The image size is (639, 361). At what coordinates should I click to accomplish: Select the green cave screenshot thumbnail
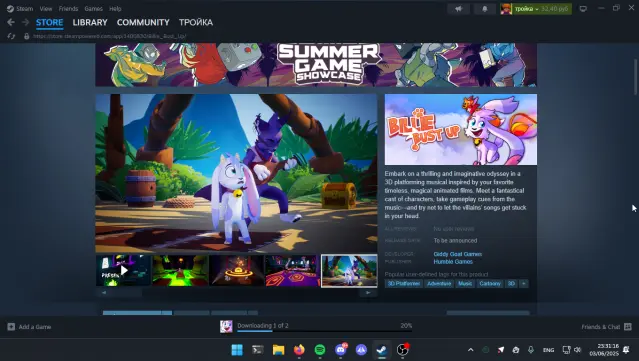click(x=180, y=271)
